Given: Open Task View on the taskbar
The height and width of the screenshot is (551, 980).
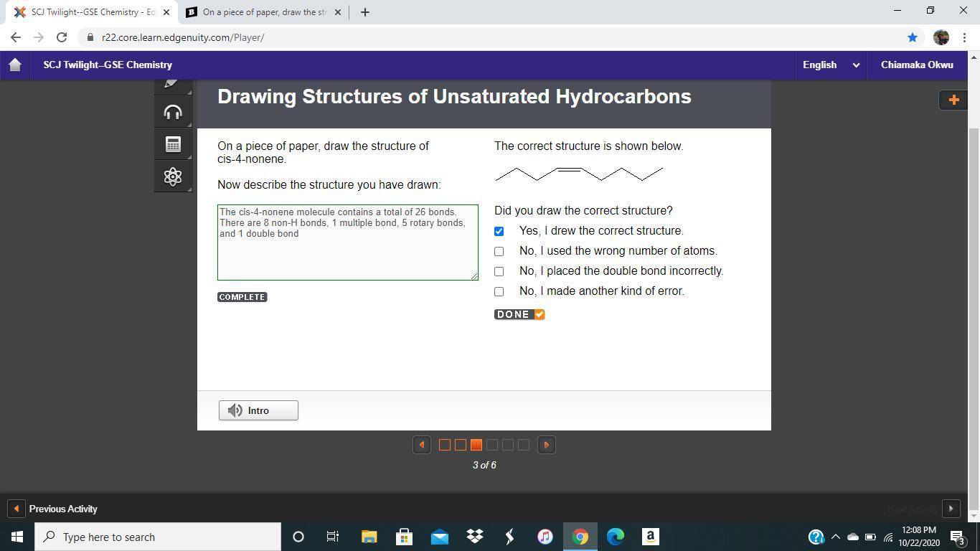Looking at the screenshot, I should [333, 537].
